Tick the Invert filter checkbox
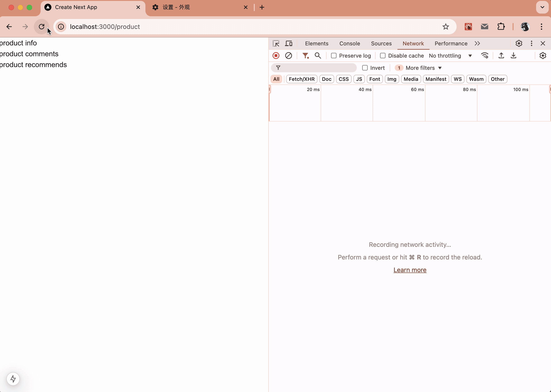Image resolution: width=551 pixels, height=392 pixels. 365,68
